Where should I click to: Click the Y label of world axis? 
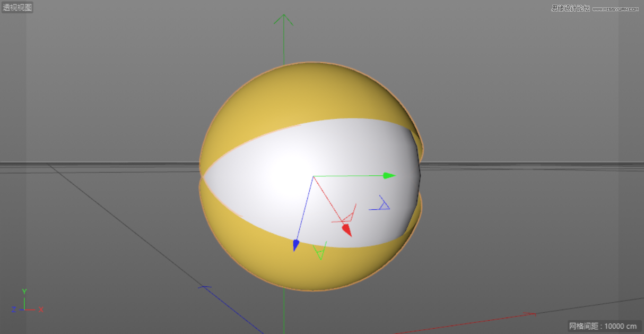click(23, 292)
